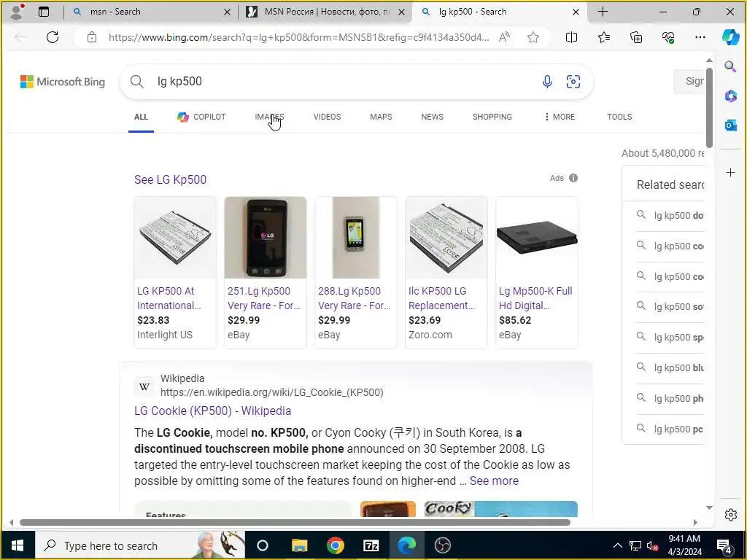Click 288.Lg Kp500 phone thumbnail
The width and height of the screenshot is (747, 560).
[x=356, y=238]
